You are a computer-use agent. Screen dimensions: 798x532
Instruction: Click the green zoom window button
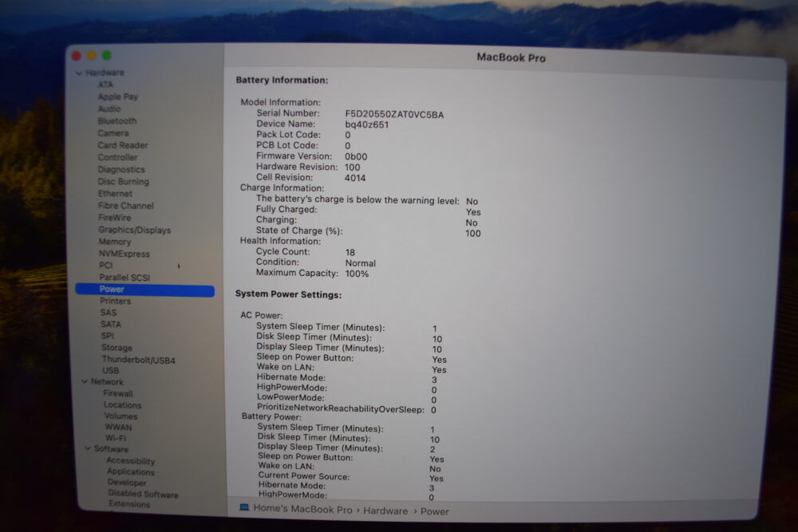click(x=107, y=56)
